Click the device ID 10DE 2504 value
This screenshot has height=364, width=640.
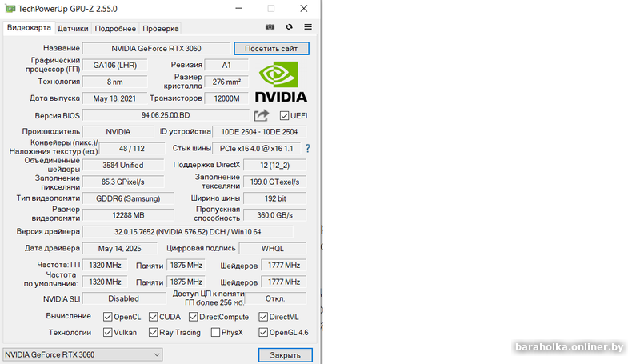point(259,132)
